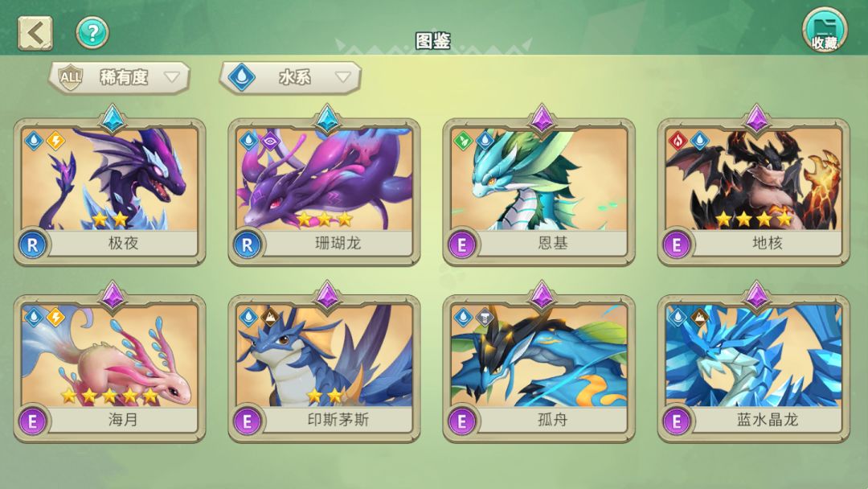This screenshot has width=868, height=489.
Task: Click the water drop icon in 水系 filter
Action: pos(242,77)
